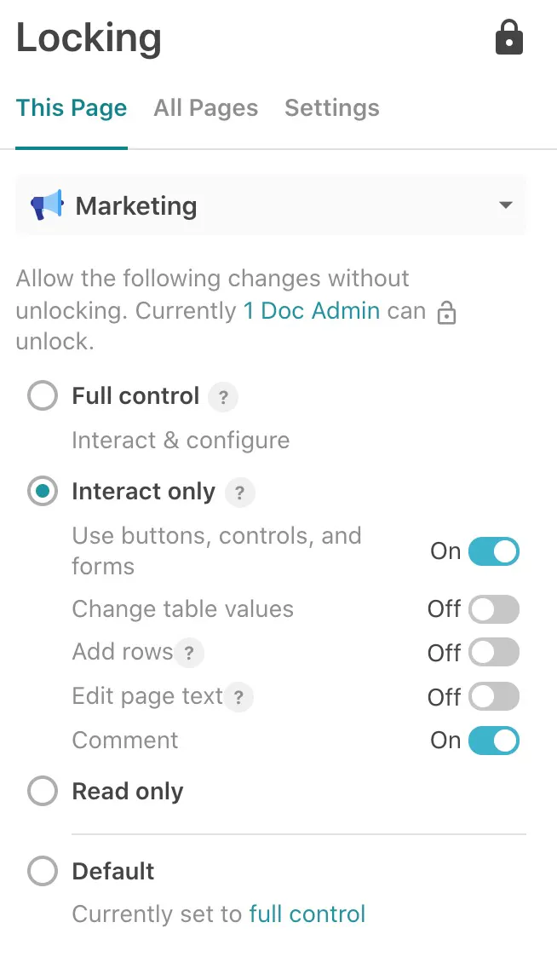This screenshot has width=557, height=980.
Task: Turn on the Add rows toggle
Action: [x=494, y=653]
